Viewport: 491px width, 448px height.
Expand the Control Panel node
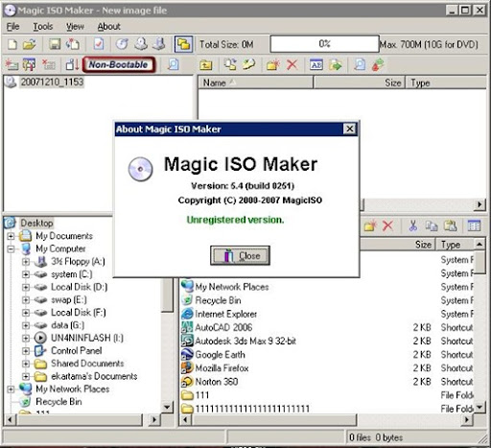click(x=26, y=351)
